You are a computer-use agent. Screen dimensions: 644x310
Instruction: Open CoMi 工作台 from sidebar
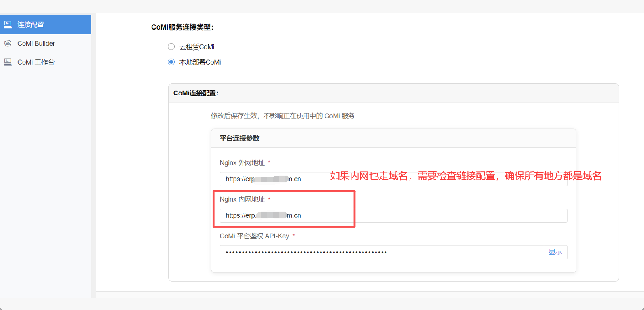coord(46,62)
